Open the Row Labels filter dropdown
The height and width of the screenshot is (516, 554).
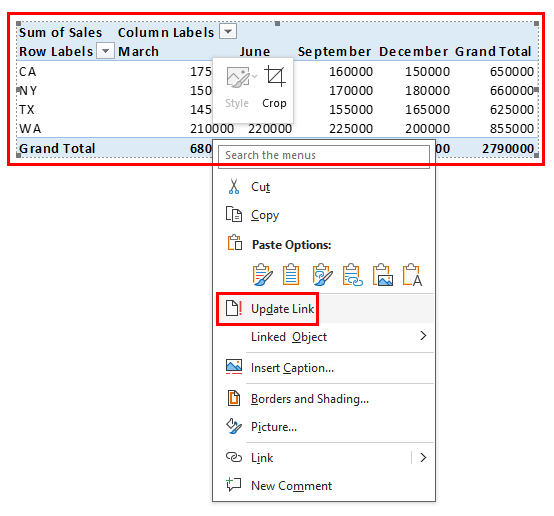105,51
